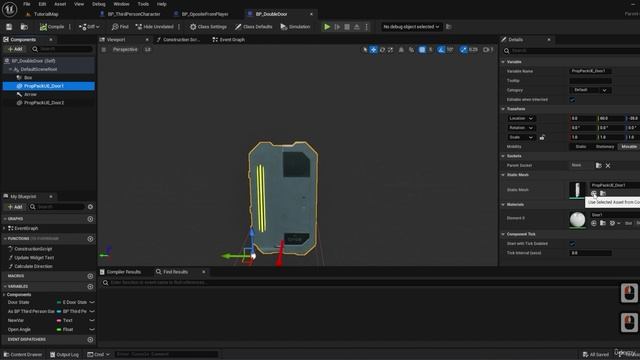Click the Element 0 material sphere thumbnail
The image size is (640, 360).
(577, 220)
